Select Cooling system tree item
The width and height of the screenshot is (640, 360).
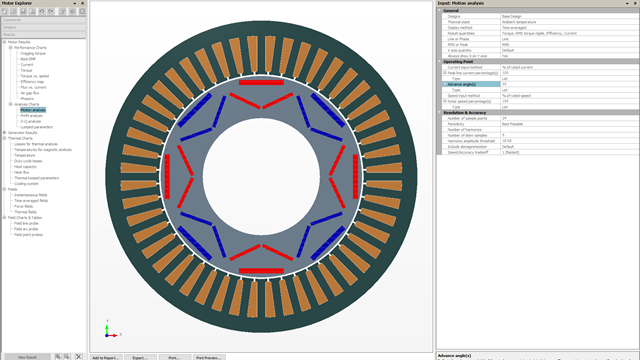pos(26,184)
